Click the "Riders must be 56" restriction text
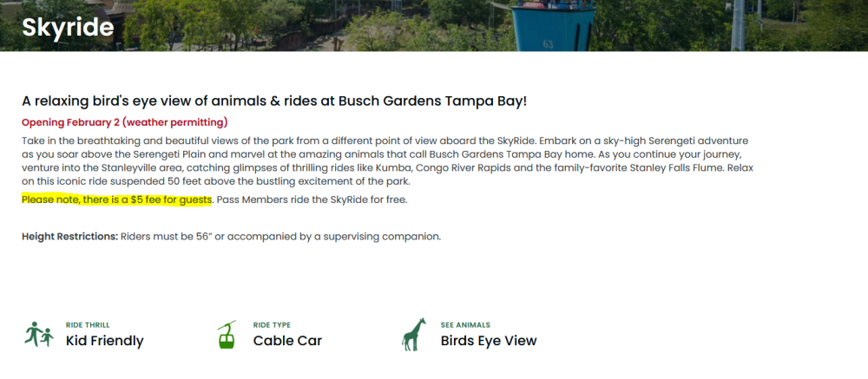Image resolution: width=868 pixels, height=379 pixels. click(281, 237)
